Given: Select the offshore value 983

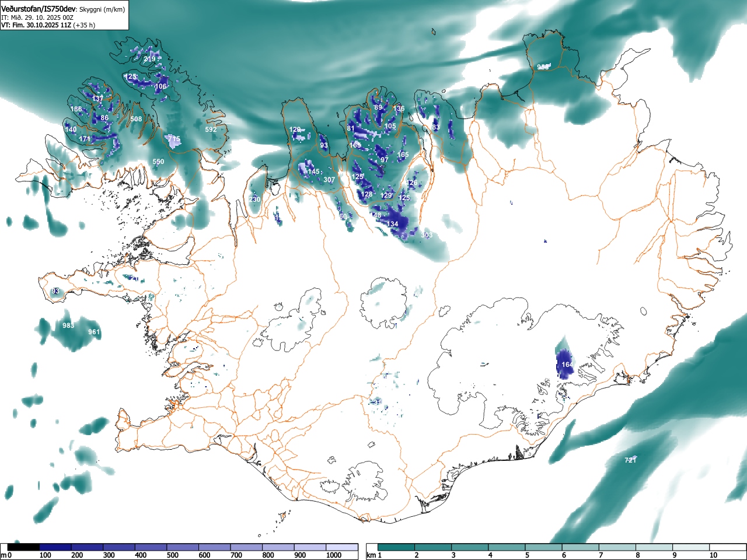Looking at the screenshot, I should point(68,325).
